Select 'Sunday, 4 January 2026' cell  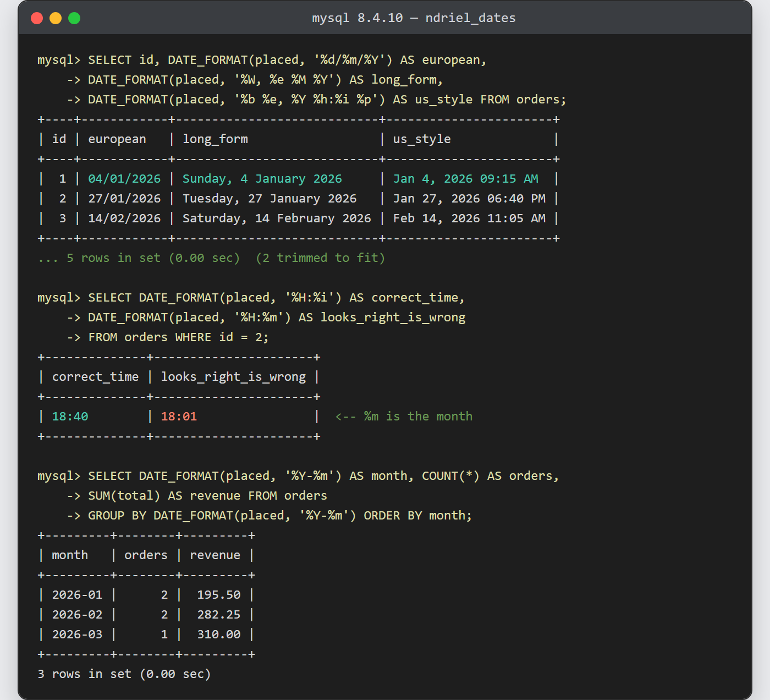262,179
